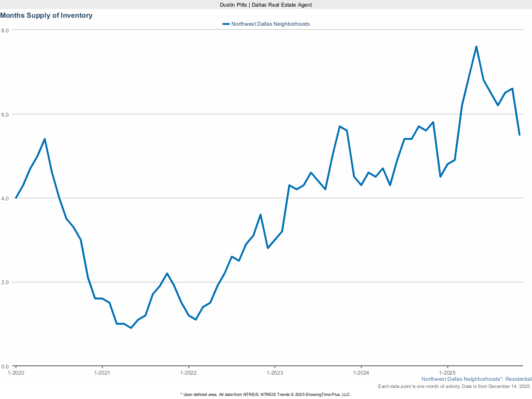Image resolution: width=532 pixels, height=399 pixels.
Task: Click the first data point at line's left start
Action: [x=16, y=198]
